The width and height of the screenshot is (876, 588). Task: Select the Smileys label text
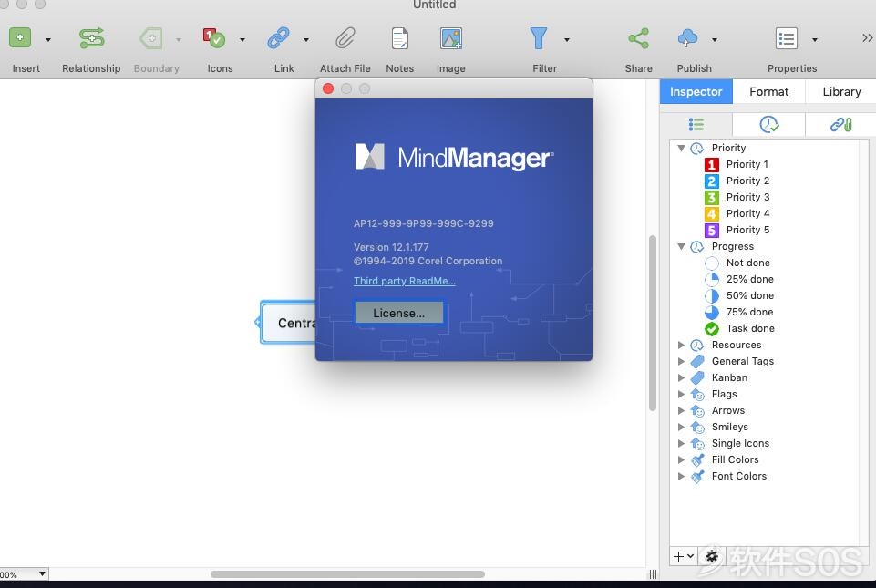729,427
